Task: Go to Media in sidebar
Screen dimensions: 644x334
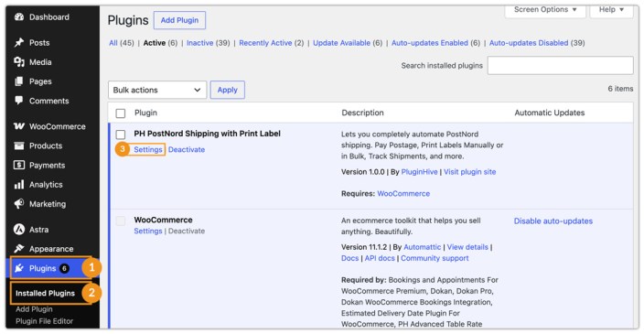Action: (40, 62)
